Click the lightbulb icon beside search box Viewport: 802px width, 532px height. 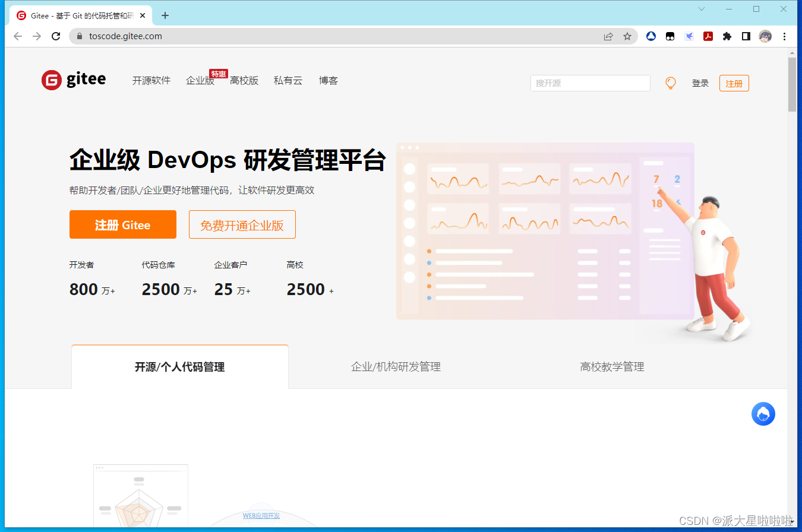[x=671, y=83]
